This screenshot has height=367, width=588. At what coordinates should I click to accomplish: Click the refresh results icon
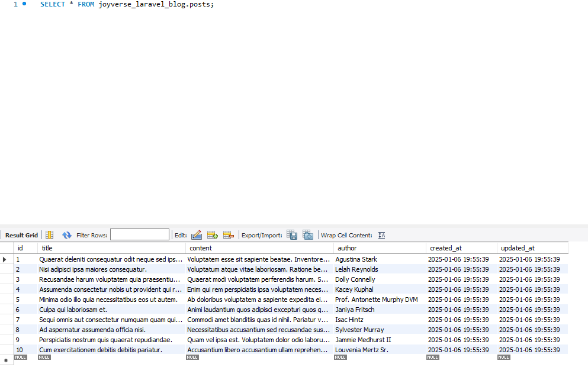tap(67, 235)
